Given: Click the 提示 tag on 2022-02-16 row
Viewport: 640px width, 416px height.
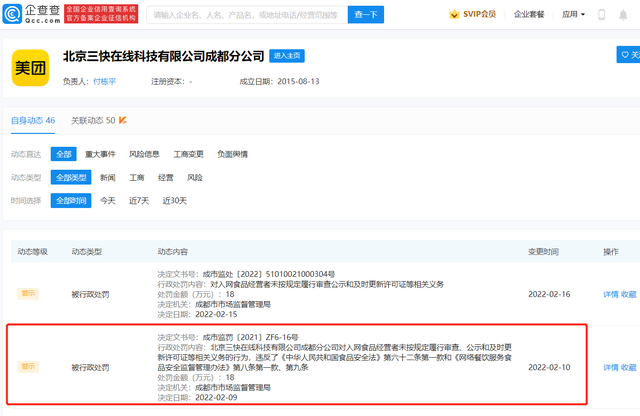Looking at the screenshot, I should point(28,294).
